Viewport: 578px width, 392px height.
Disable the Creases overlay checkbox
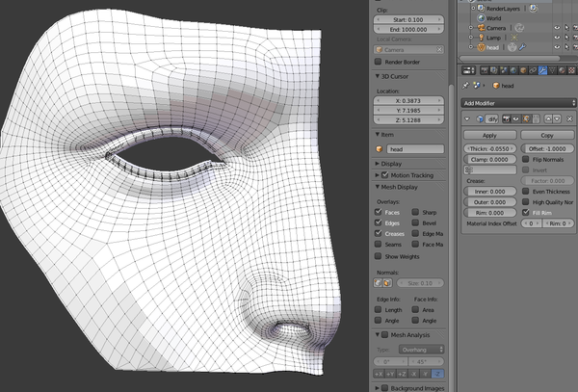pyautogui.click(x=379, y=233)
